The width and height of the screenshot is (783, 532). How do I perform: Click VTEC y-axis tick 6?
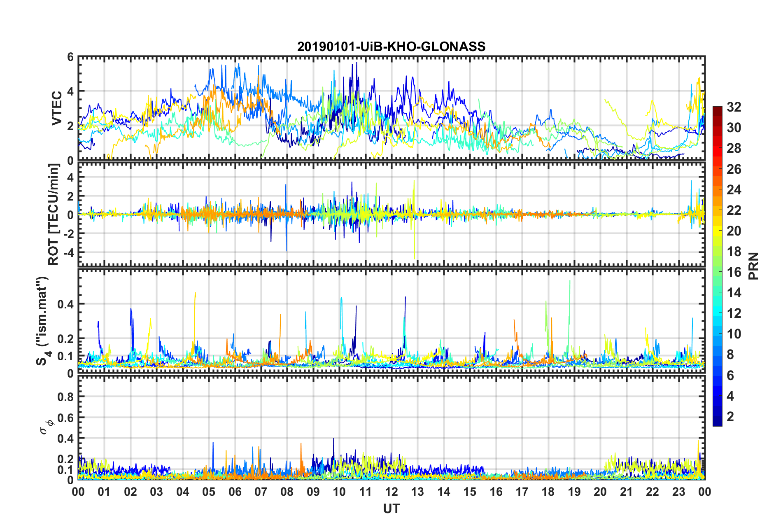70,57
